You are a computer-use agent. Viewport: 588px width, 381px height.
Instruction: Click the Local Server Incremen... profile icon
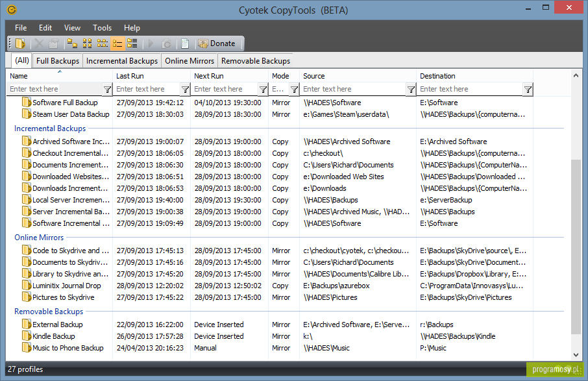tap(26, 199)
